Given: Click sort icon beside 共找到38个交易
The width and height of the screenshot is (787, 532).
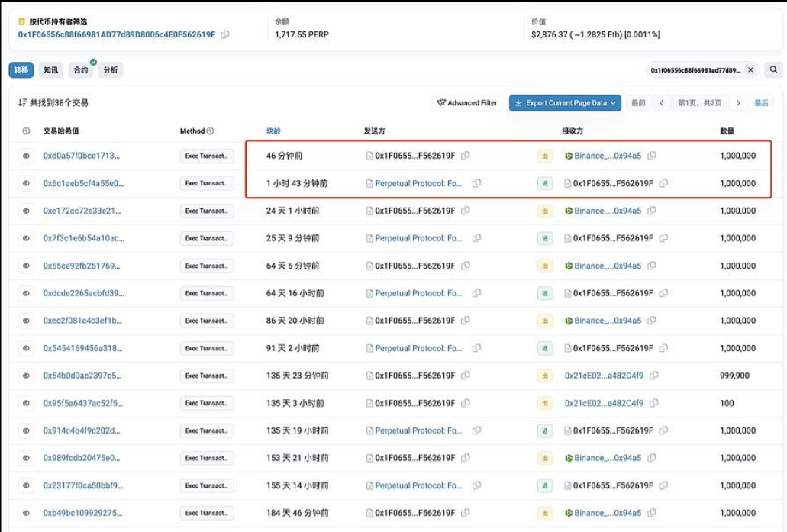Looking at the screenshot, I should [x=22, y=102].
